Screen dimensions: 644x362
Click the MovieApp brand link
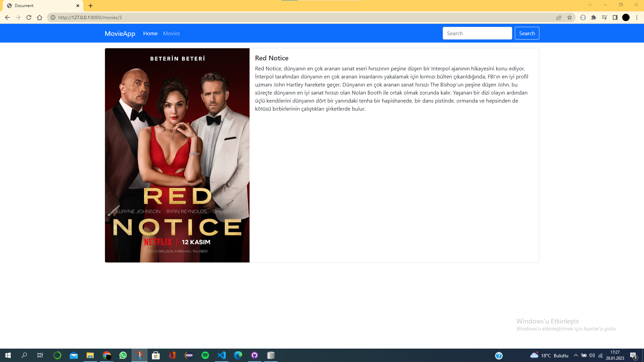120,33
